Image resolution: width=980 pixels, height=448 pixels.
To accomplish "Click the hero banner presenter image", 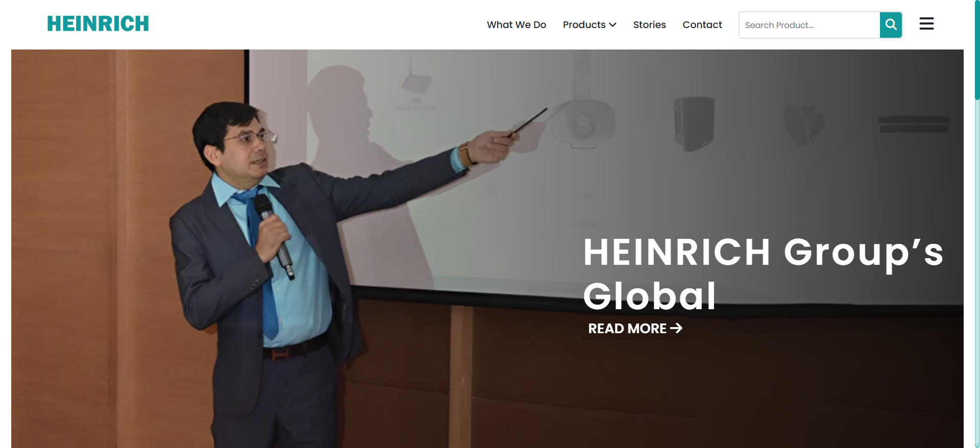I will [x=487, y=248].
